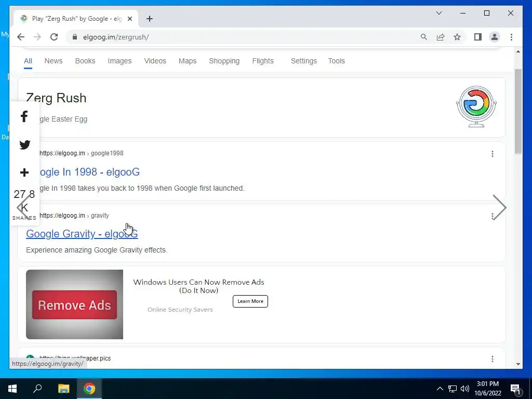Show hidden tray icons chevron
532x399 pixels.
(x=440, y=389)
